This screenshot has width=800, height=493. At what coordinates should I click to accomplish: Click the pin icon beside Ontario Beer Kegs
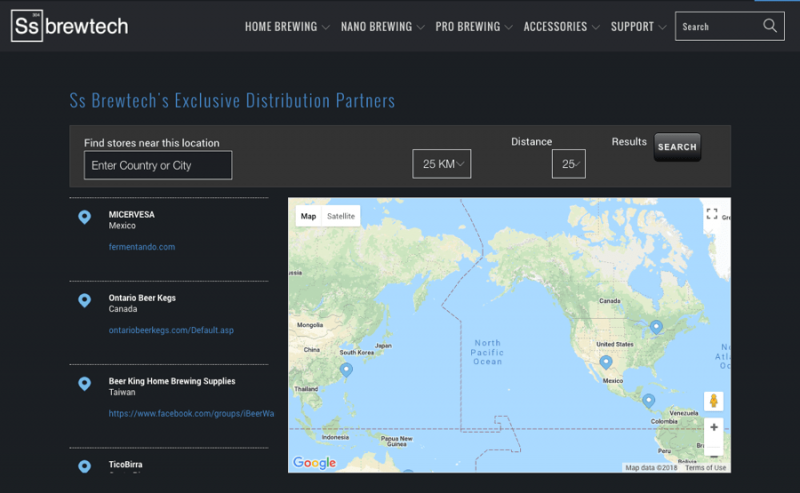click(84, 300)
